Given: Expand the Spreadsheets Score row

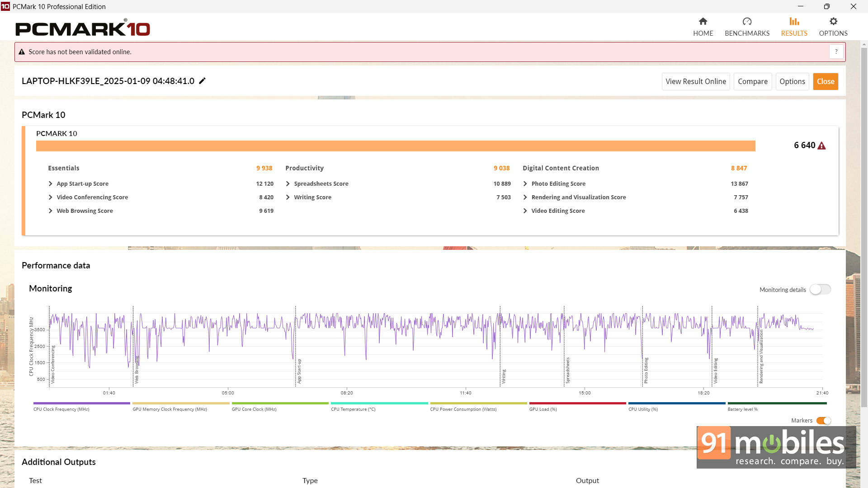Looking at the screenshot, I should tap(288, 184).
